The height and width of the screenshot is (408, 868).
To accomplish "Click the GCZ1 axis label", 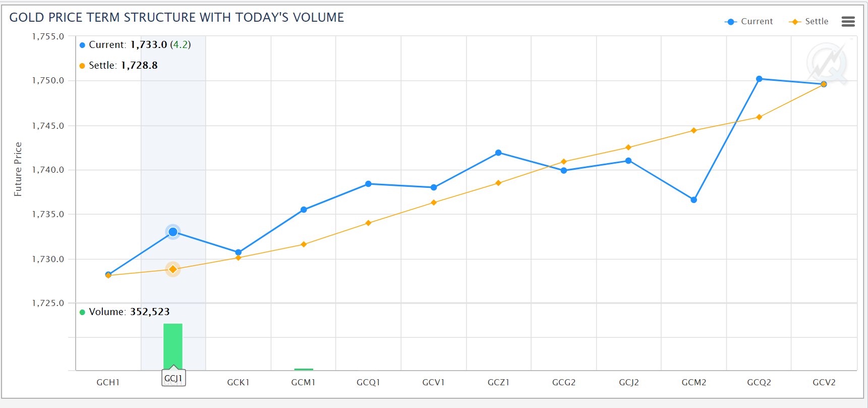I will coord(498,382).
